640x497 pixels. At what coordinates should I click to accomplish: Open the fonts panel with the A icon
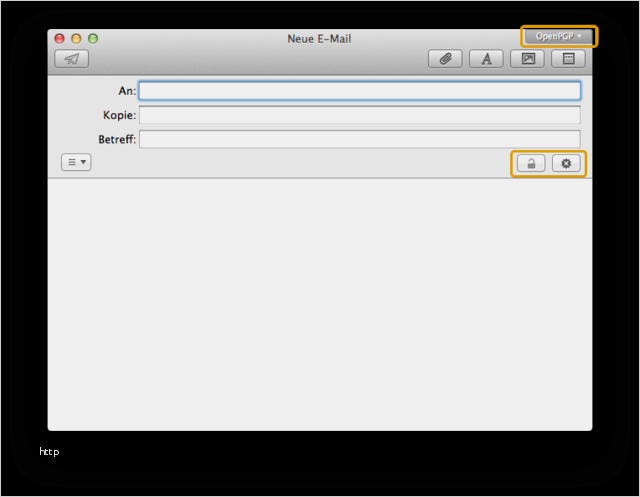coord(486,59)
